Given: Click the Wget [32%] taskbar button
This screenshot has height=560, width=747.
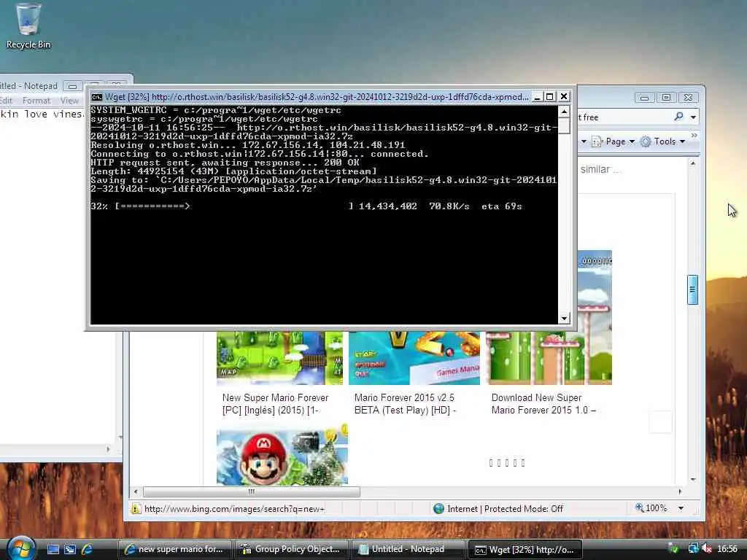Looking at the screenshot, I should pyautogui.click(x=525, y=550).
